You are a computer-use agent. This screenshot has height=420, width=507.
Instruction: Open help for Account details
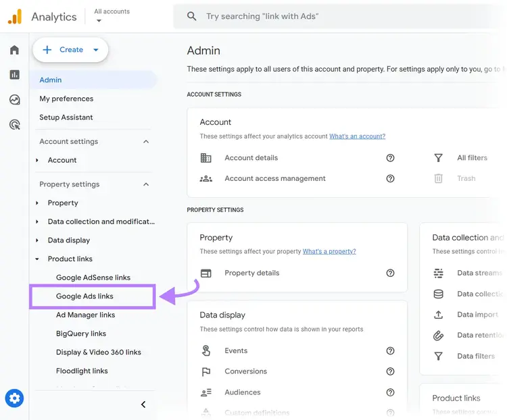coord(390,158)
